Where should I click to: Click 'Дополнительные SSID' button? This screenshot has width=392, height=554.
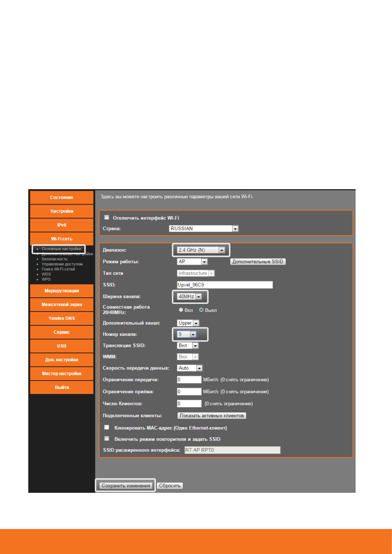pos(258,262)
